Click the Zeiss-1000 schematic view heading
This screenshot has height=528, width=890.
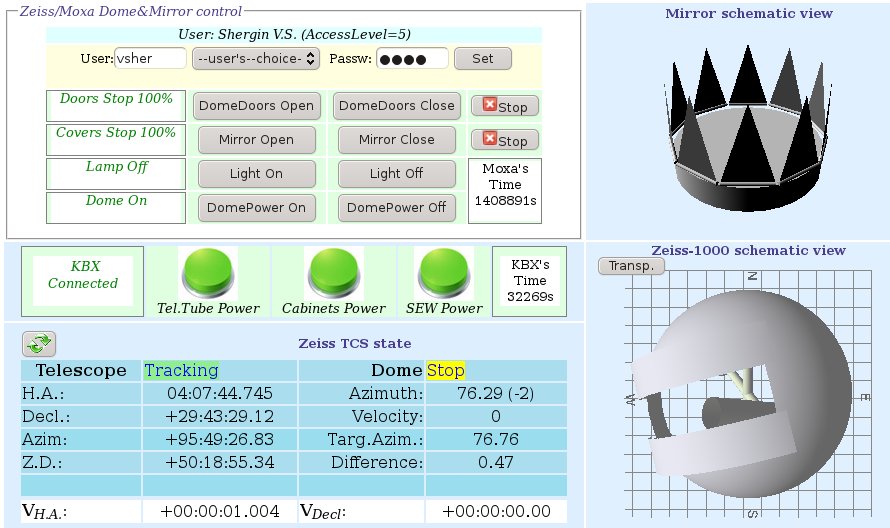(x=748, y=250)
